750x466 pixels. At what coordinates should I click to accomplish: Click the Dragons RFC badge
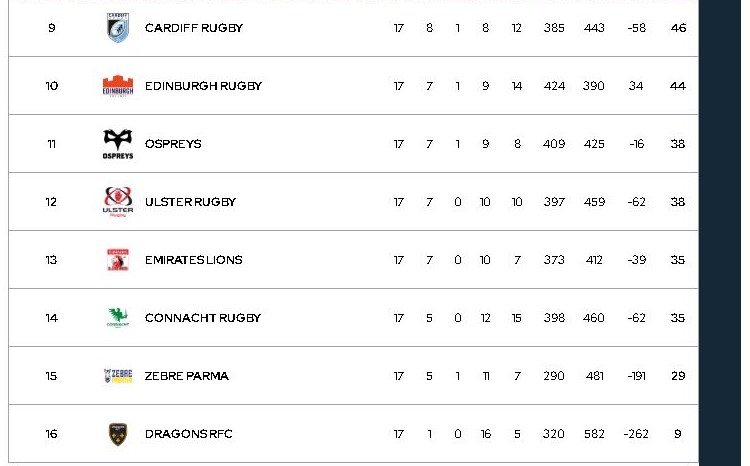pyautogui.click(x=118, y=434)
